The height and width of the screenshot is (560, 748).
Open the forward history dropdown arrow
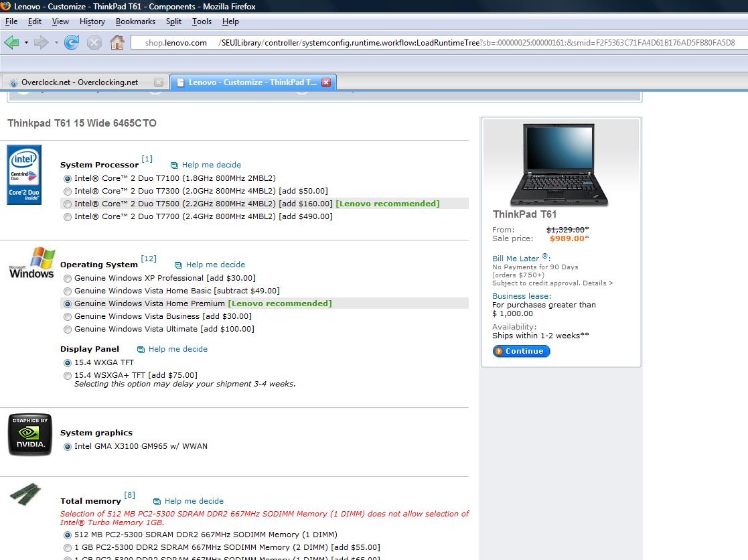[x=56, y=42]
